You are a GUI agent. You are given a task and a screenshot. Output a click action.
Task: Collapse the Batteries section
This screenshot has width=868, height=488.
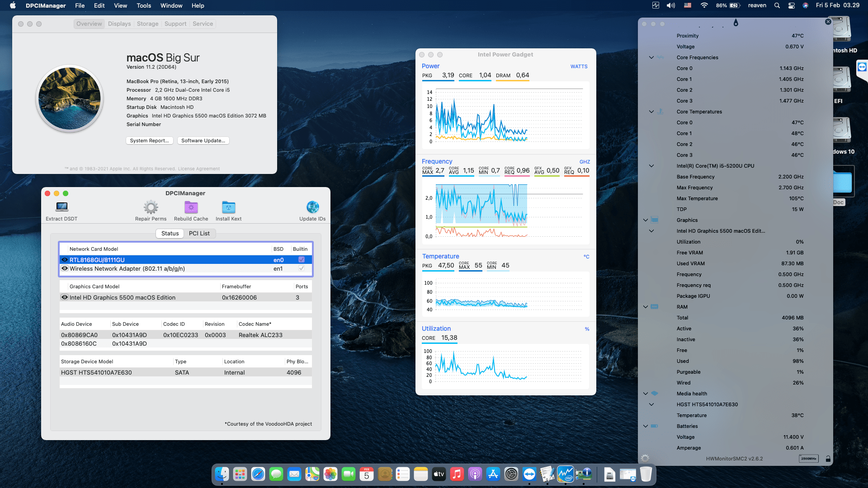pos(646,426)
